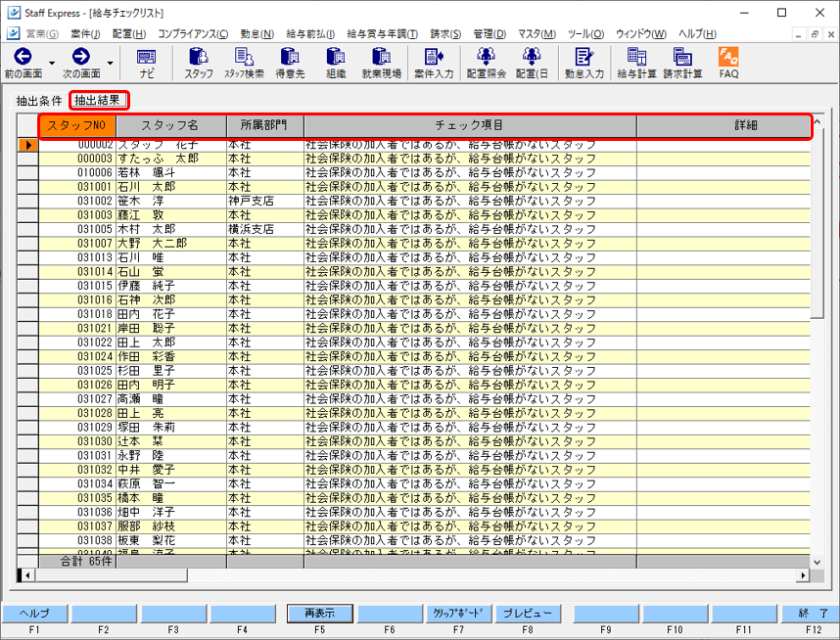840x640 pixels.
Task: Open the コンプライアンス(C) menu
Action: (x=193, y=33)
